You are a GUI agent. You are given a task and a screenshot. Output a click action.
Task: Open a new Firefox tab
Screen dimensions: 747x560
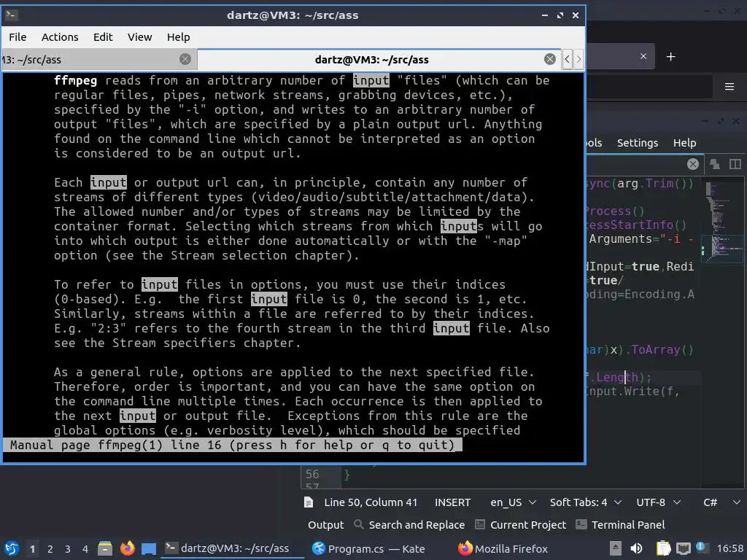click(671, 57)
